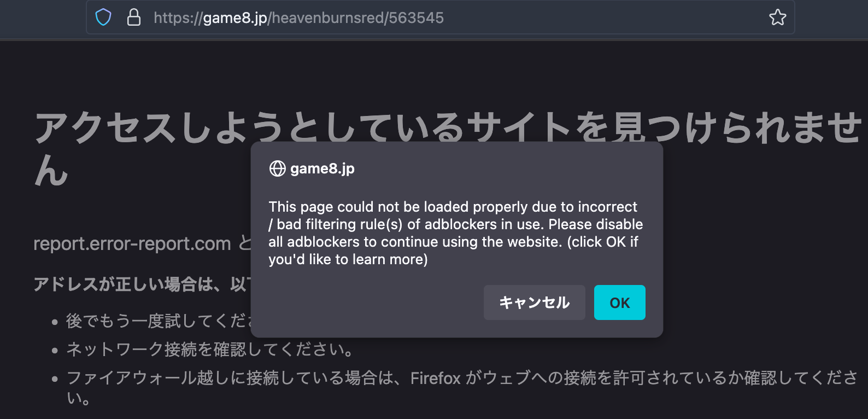Click the https:// prefix in the address bar

click(x=178, y=18)
